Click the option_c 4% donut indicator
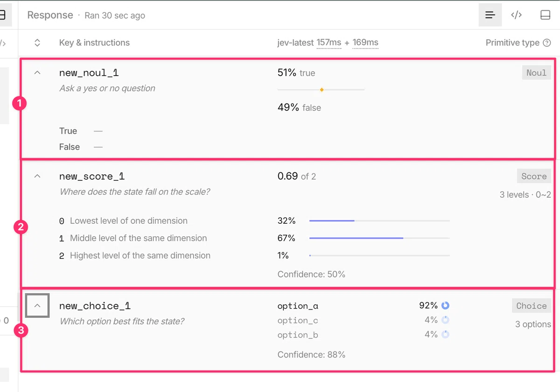 (x=445, y=320)
